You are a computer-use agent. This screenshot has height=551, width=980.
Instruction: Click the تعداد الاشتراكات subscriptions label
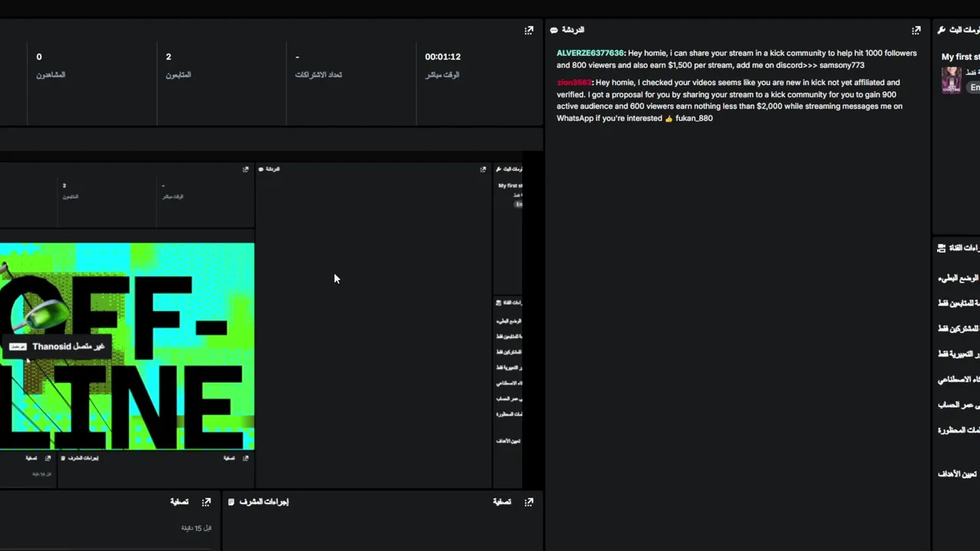[318, 75]
